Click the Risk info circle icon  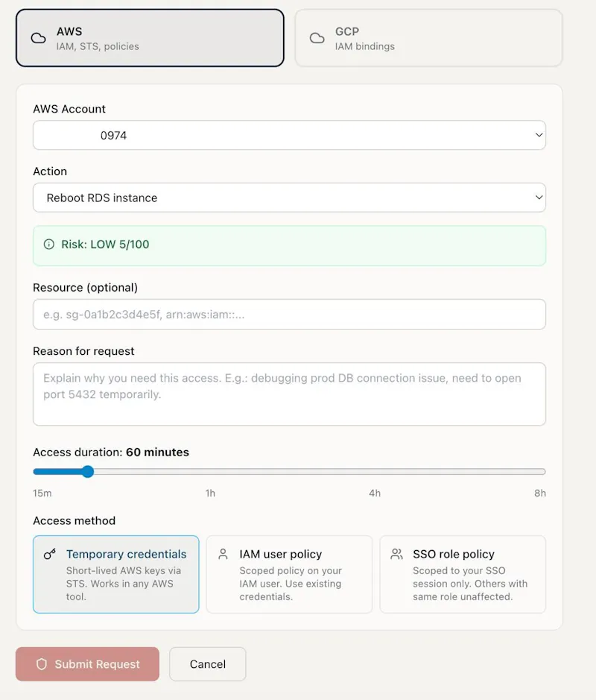coord(49,245)
